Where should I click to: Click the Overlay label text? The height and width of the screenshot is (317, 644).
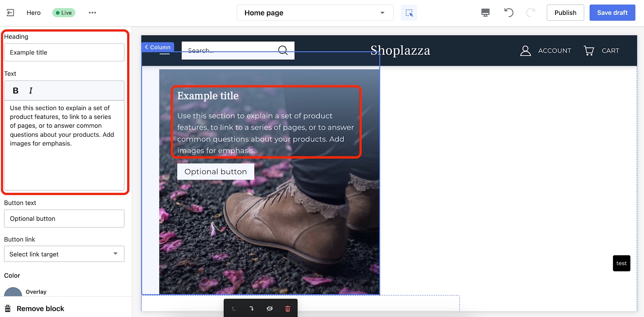click(x=36, y=292)
